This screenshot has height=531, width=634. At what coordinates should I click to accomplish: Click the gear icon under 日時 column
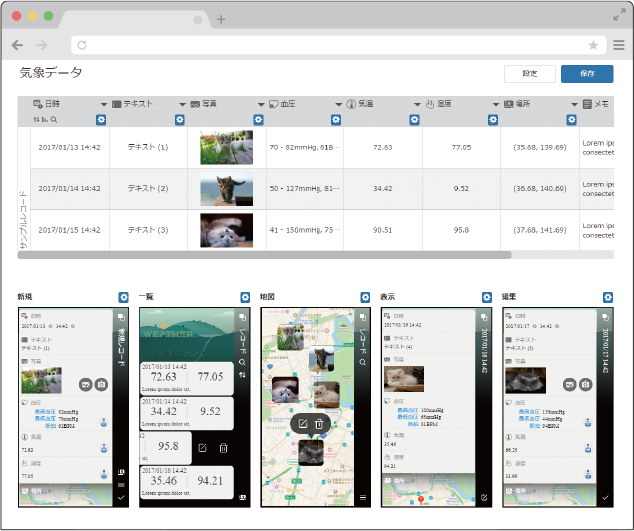click(101, 120)
